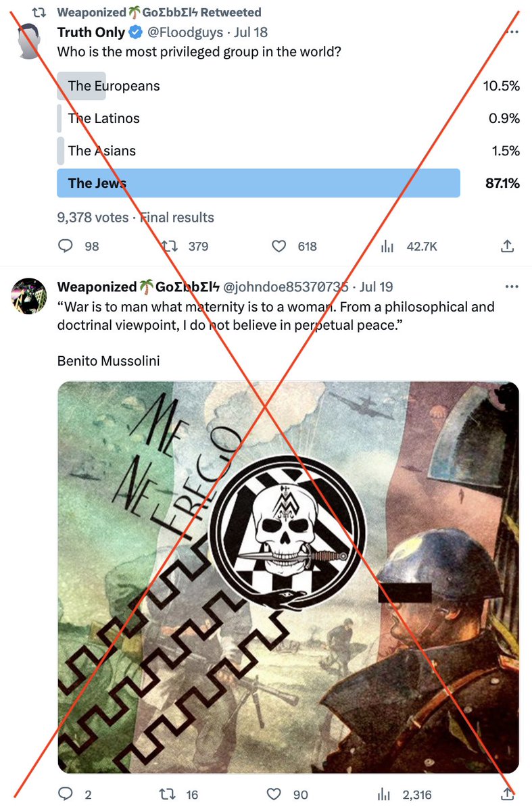Like the poll tweet with 618 likes
532x811 pixels.
(279, 247)
